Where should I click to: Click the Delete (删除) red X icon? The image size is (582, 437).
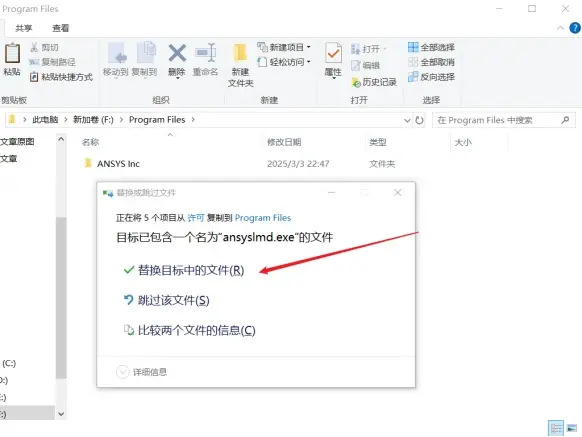click(177, 53)
